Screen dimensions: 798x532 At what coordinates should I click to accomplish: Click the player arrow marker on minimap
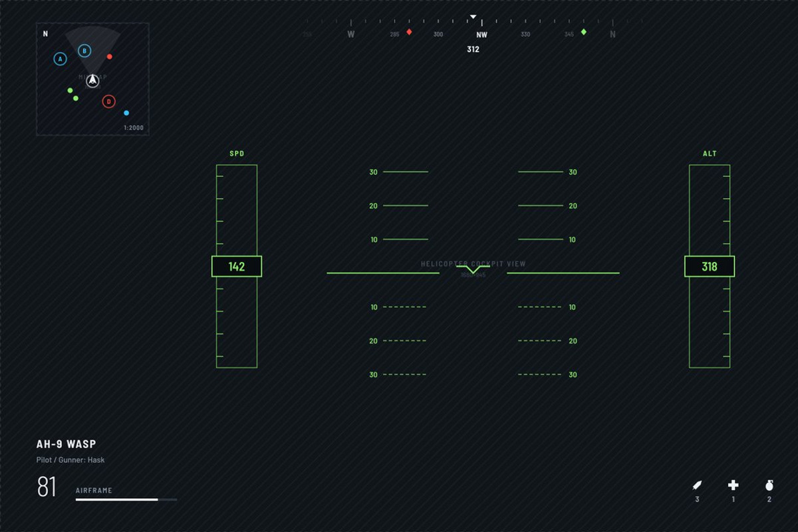pos(93,80)
